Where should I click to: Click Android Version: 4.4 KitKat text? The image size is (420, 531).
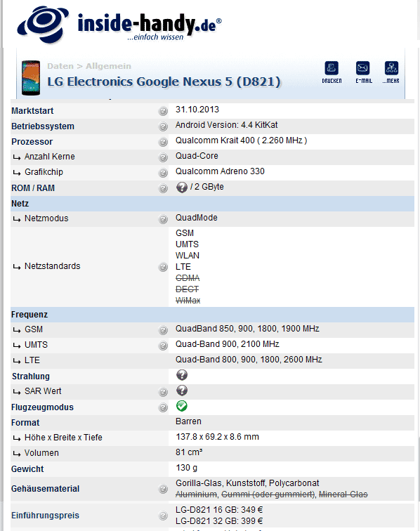coord(227,125)
